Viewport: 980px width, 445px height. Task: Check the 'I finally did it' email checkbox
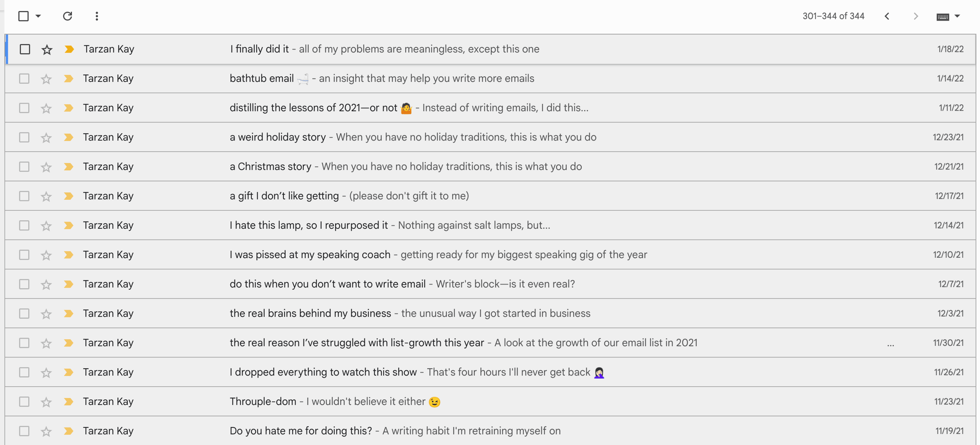pos(25,49)
